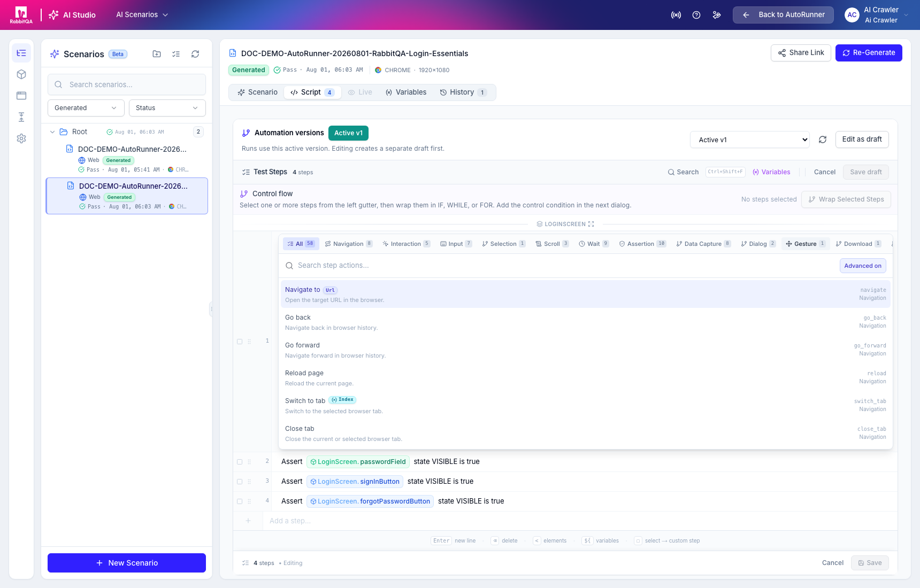This screenshot has height=588, width=920.
Task: Refresh the automation versions list
Action: (x=823, y=140)
